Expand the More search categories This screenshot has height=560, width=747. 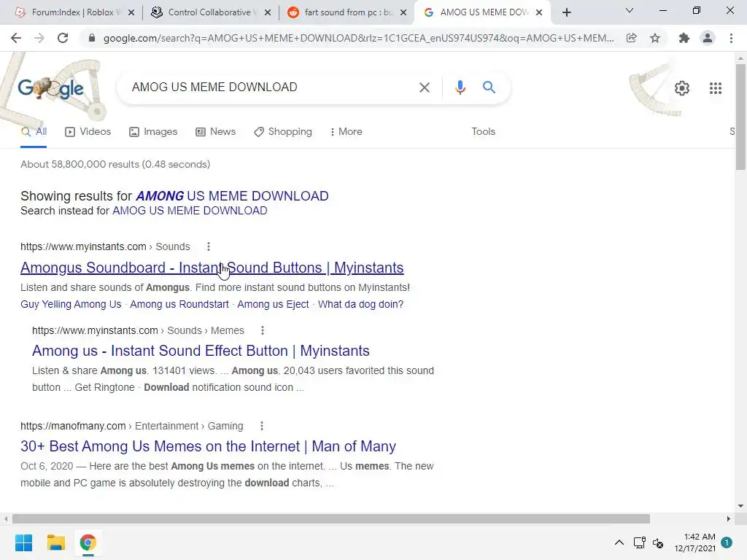(346, 132)
